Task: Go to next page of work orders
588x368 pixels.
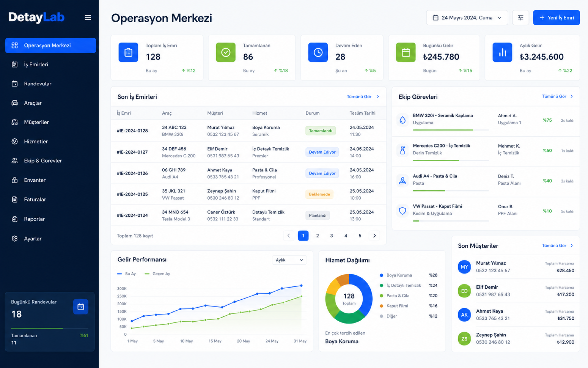Action: click(x=374, y=236)
